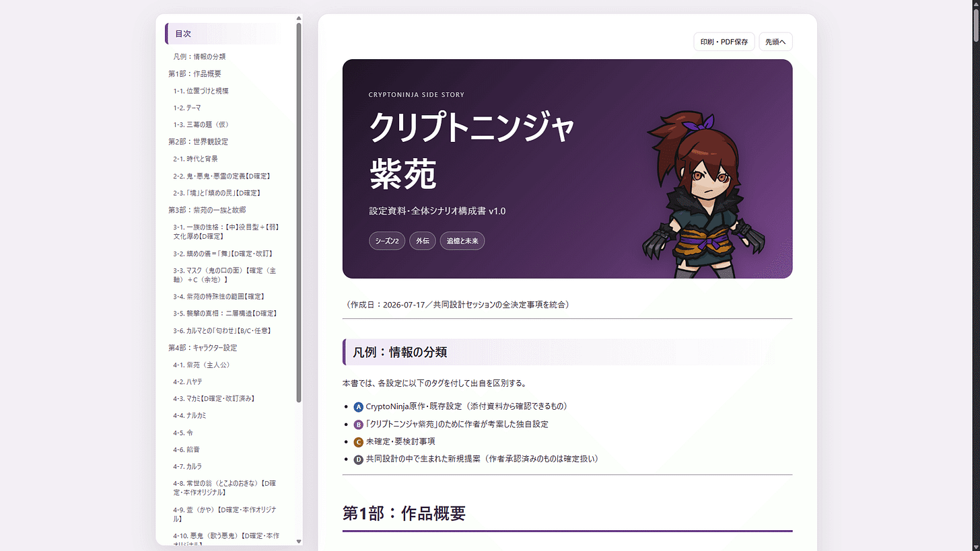Viewport: 980px width, 551px height.
Task: Open 2-1. 時代と背景 contents link
Action: point(195,159)
